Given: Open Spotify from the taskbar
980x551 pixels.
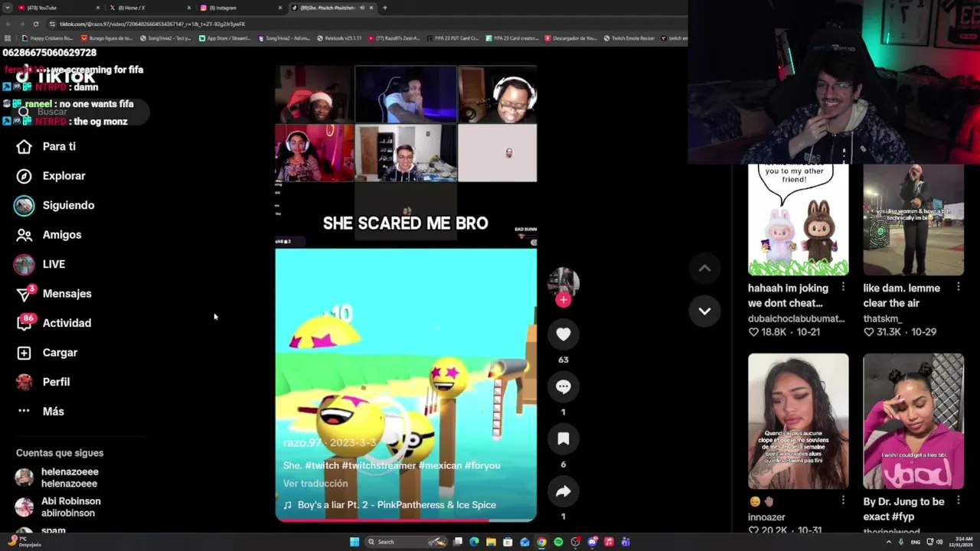Looking at the screenshot, I should pyautogui.click(x=558, y=542).
